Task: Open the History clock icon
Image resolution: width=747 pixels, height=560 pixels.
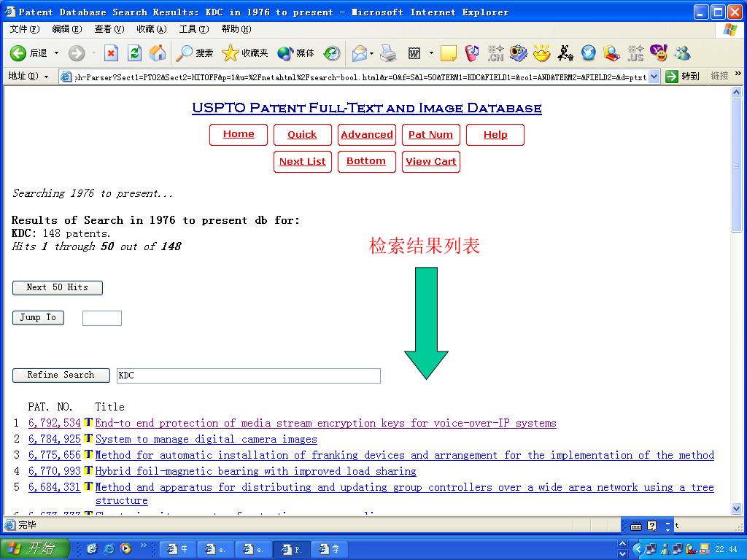Action: [x=332, y=52]
